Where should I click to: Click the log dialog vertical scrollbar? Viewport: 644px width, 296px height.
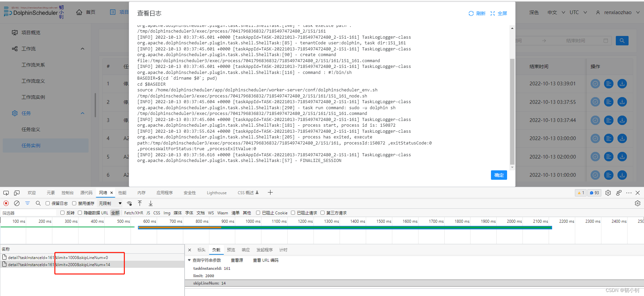pos(512,112)
